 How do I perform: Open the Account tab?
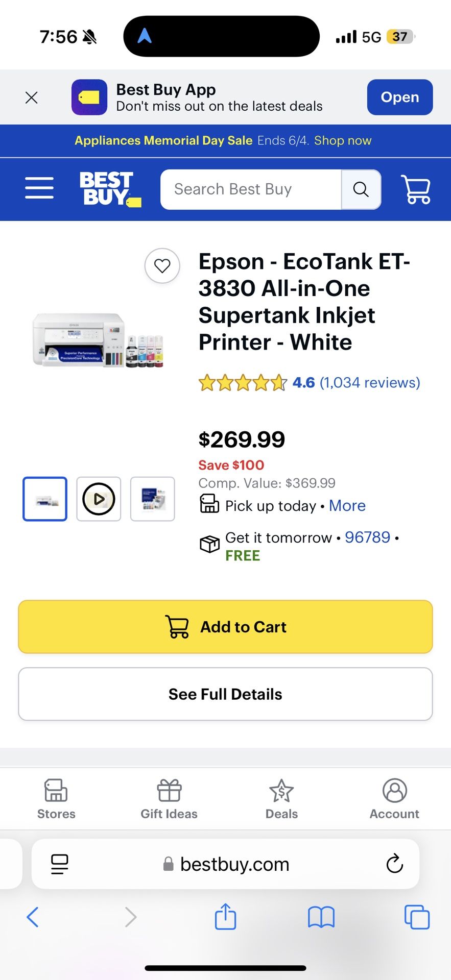click(394, 799)
